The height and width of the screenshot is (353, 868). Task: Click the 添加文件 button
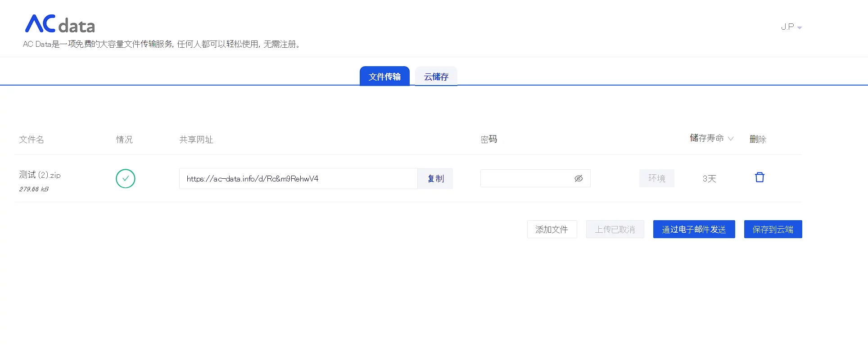(x=552, y=230)
